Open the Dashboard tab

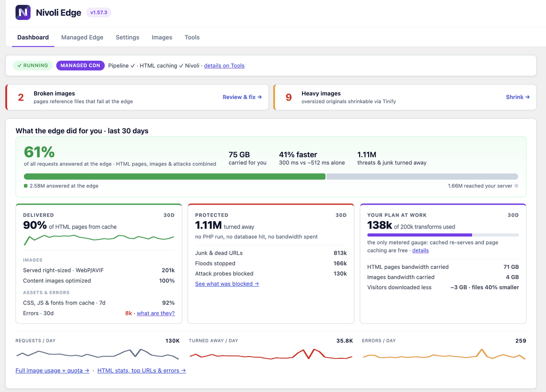(33, 37)
